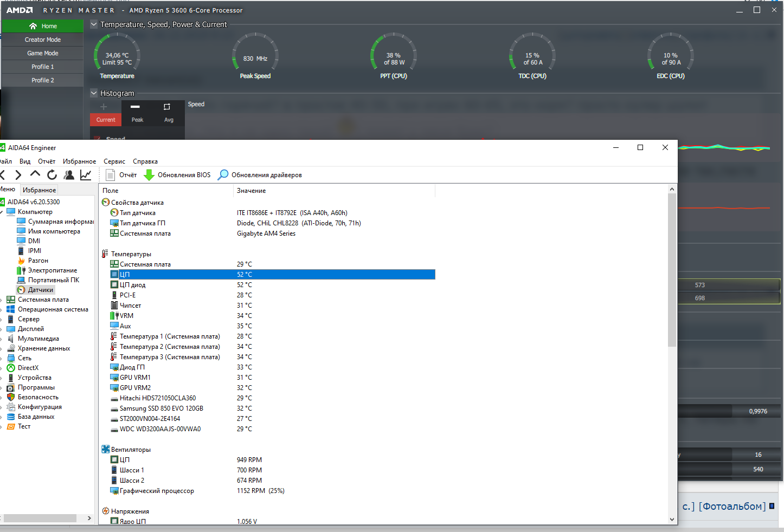The height and width of the screenshot is (532, 784).
Task: Select База данных tree node
Action: click(x=36, y=417)
